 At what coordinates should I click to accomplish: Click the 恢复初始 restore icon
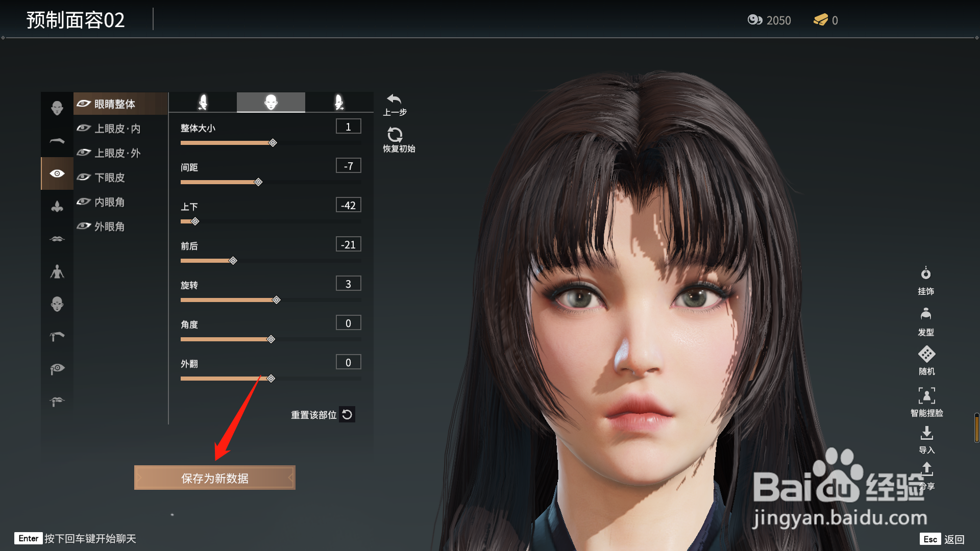point(395,135)
